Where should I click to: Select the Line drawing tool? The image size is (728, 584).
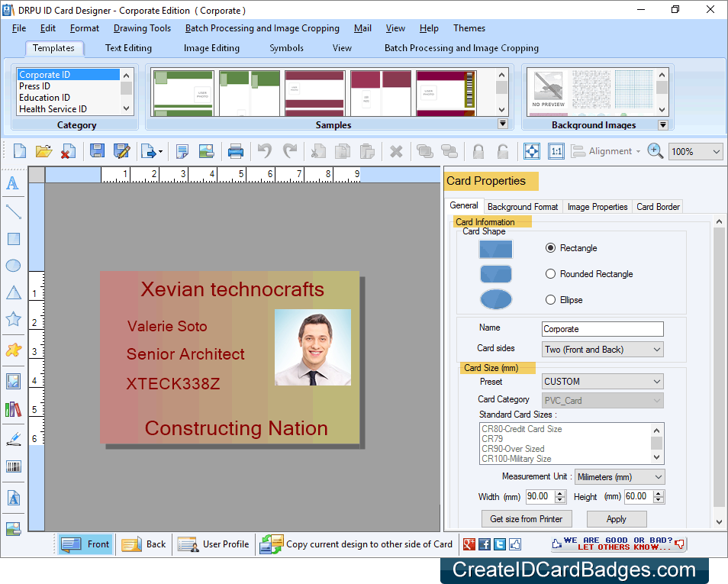pyautogui.click(x=14, y=212)
